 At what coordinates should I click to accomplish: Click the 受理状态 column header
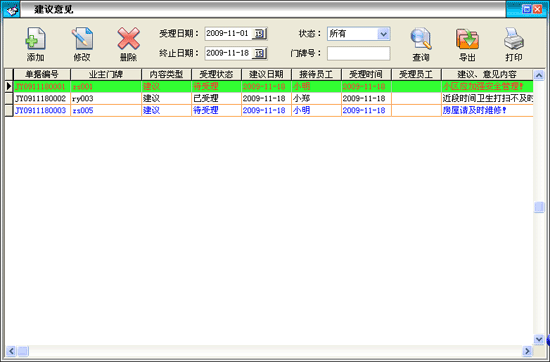pyautogui.click(x=216, y=74)
